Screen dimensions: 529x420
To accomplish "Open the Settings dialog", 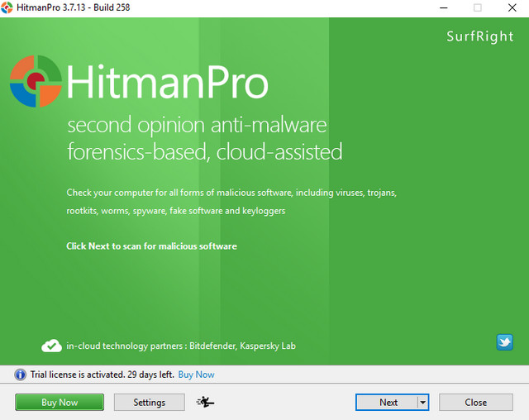I will (149, 402).
